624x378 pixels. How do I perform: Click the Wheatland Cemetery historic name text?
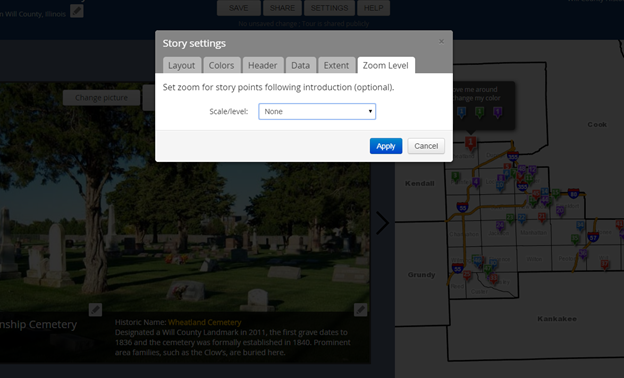[205, 322]
